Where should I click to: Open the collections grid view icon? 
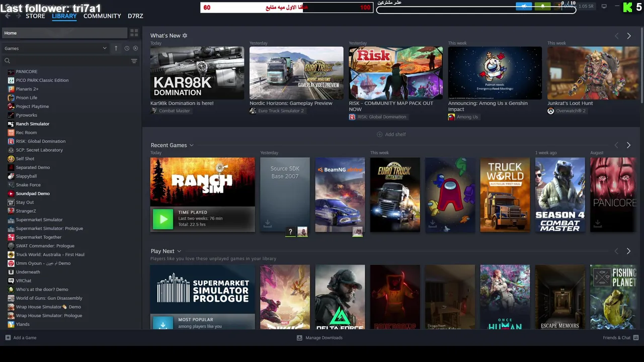[x=134, y=33]
